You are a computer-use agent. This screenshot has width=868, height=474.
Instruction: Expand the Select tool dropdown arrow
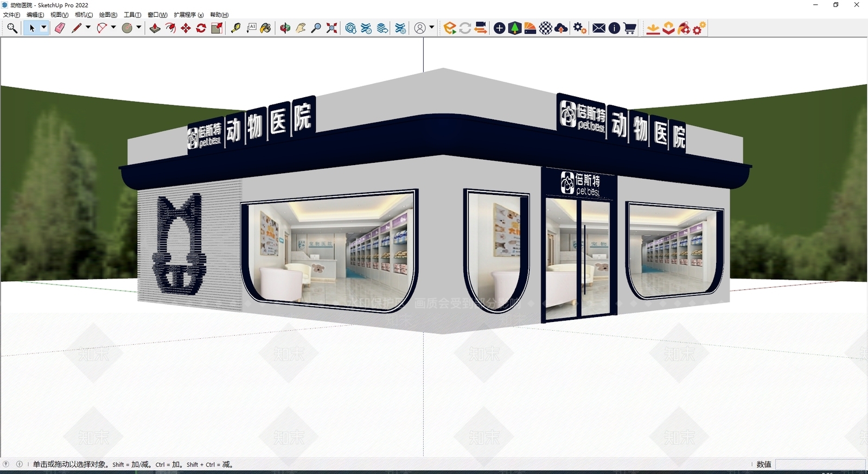click(44, 28)
